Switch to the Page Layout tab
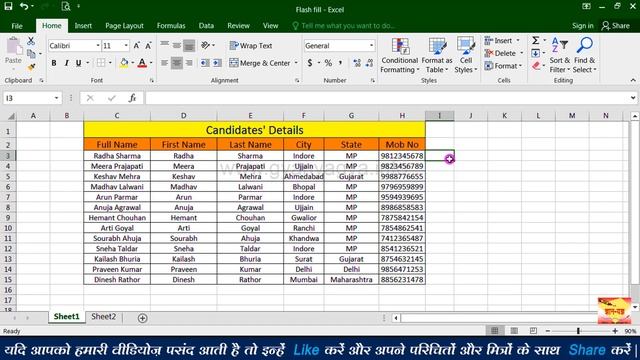Screen dimensions: 640x360 [124, 26]
